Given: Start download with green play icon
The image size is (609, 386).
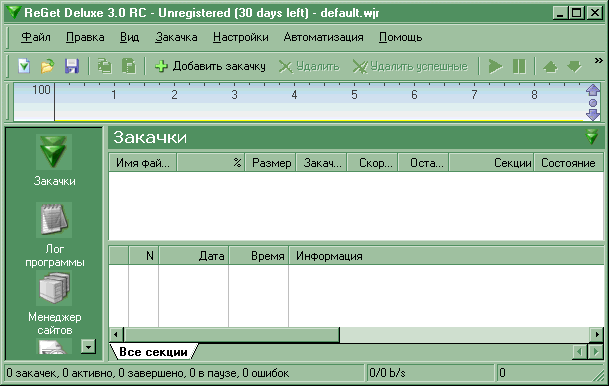Looking at the screenshot, I should 495,66.
